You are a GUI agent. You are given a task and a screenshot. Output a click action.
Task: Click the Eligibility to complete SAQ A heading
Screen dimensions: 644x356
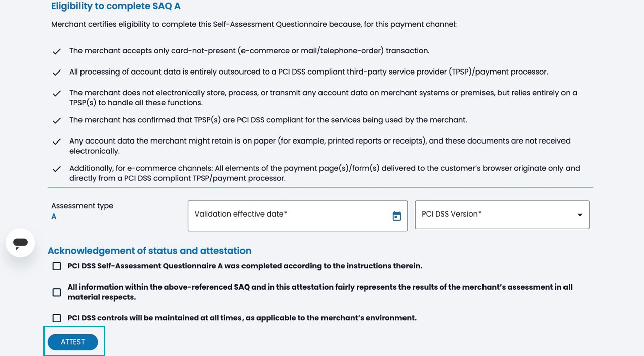point(116,7)
